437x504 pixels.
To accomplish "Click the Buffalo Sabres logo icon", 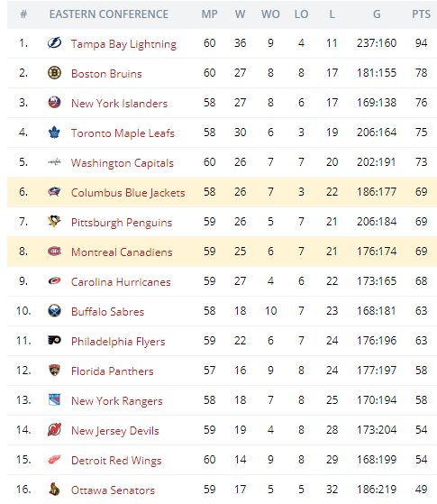I will click(x=54, y=310).
